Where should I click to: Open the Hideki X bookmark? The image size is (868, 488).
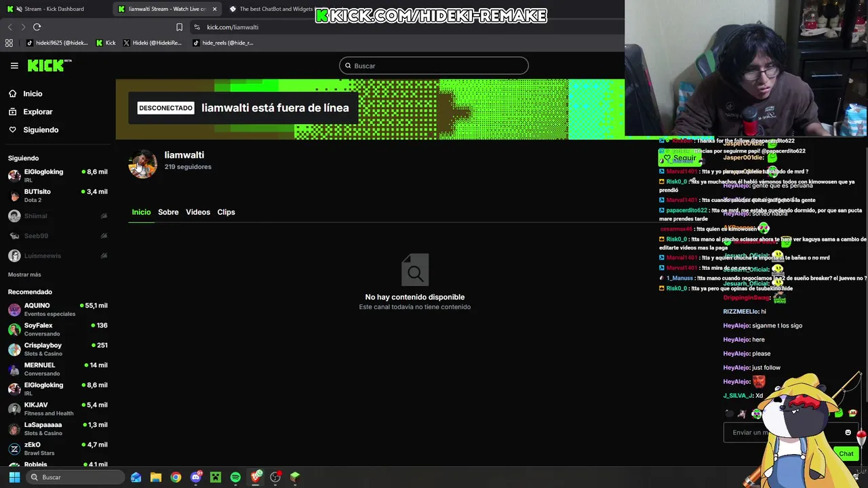coord(153,43)
